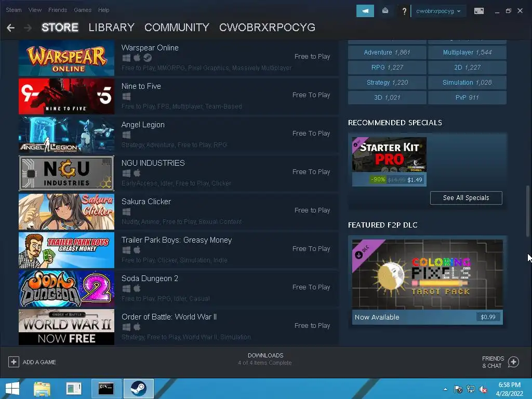Click the ADD A GAME plus icon
The width and height of the screenshot is (532, 399).
14,362
